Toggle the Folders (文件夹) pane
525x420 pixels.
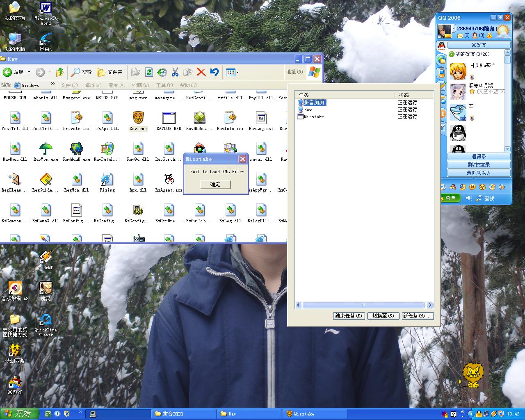pos(110,72)
